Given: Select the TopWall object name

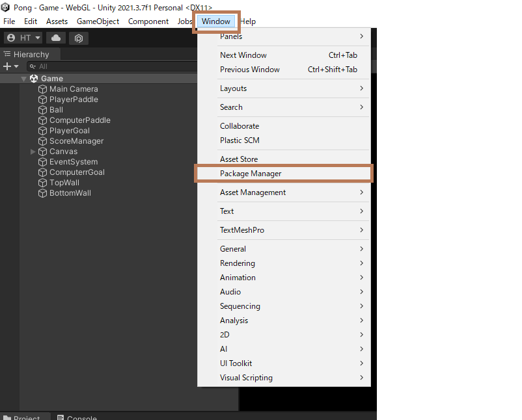Looking at the screenshot, I should tap(64, 183).
